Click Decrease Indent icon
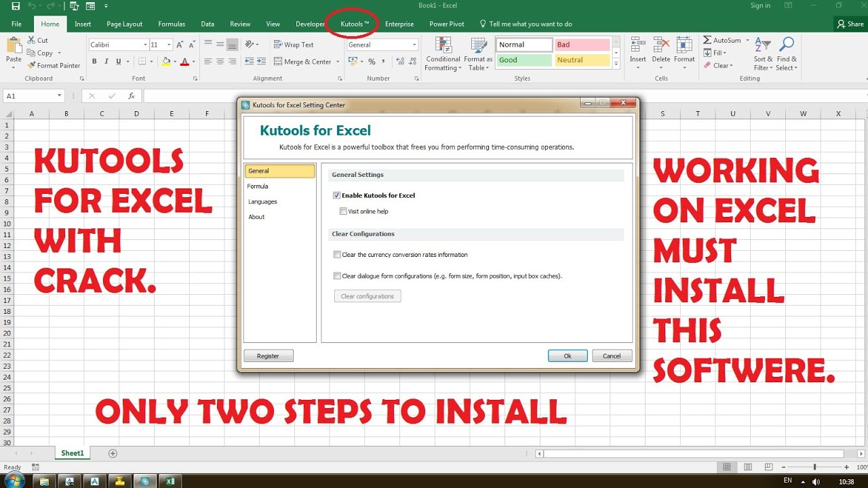The image size is (868, 488). point(249,62)
